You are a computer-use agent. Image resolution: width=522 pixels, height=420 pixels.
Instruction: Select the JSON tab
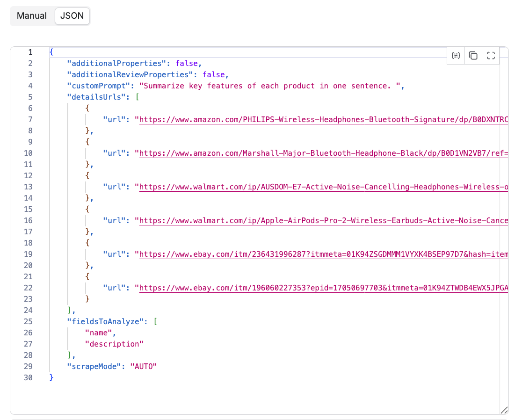72,15
